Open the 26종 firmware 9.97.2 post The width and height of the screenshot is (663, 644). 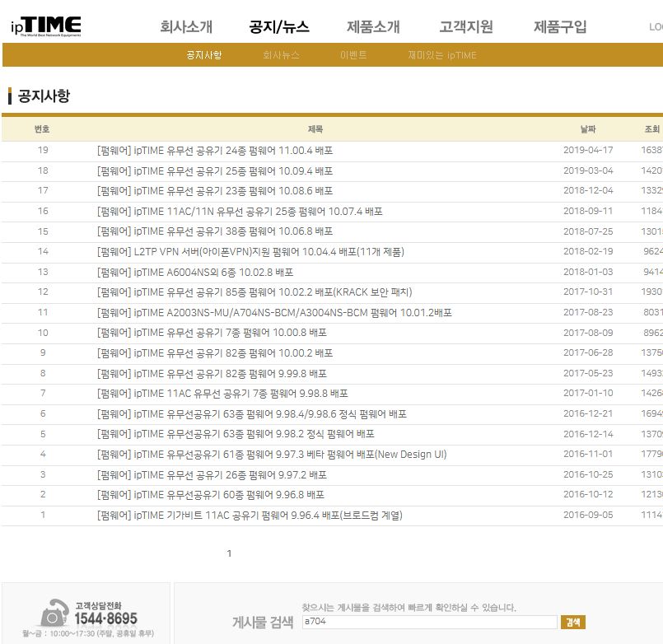click(x=212, y=474)
